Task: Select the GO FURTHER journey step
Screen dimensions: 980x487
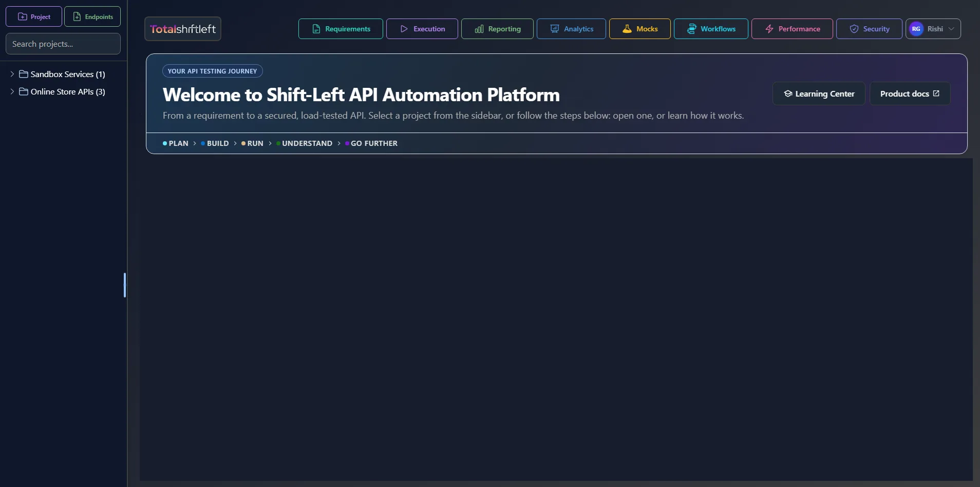Action: (371, 143)
